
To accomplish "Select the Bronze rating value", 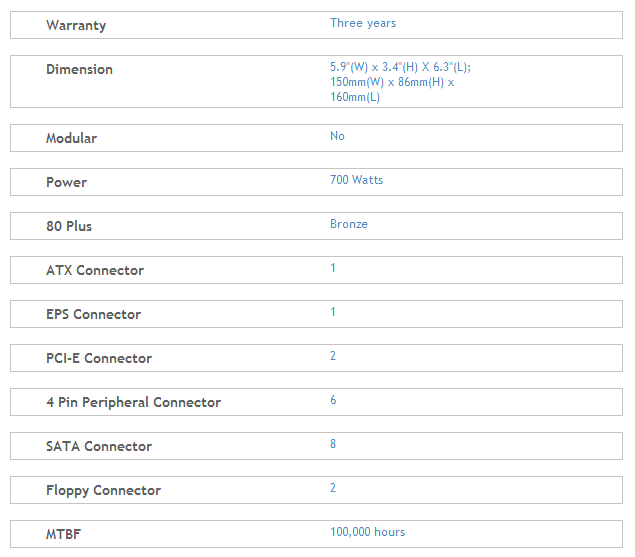I will click(x=349, y=224).
